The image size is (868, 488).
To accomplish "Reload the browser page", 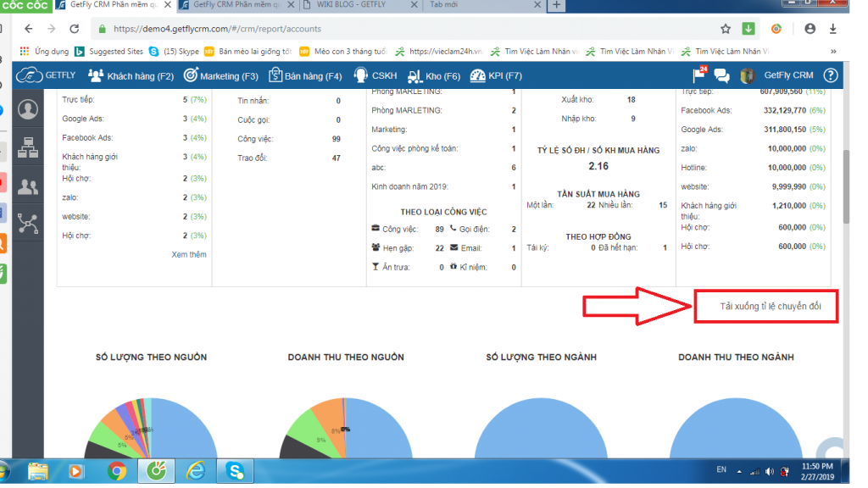I will (x=75, y=29).
